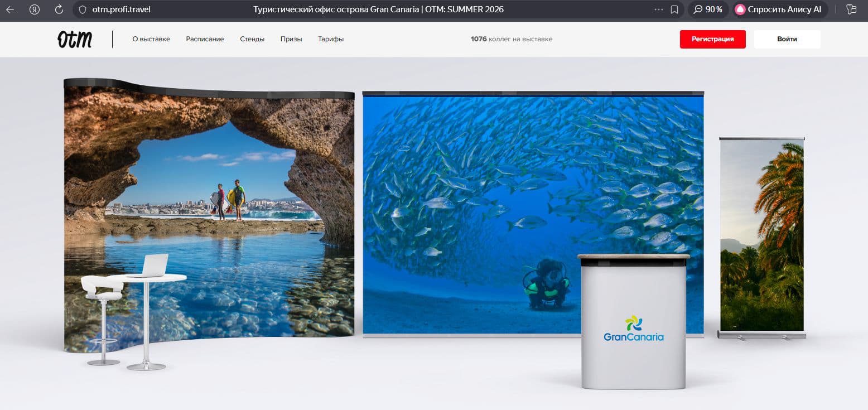
Task: Select Призы in the top navigation
Action: point(291,39)
